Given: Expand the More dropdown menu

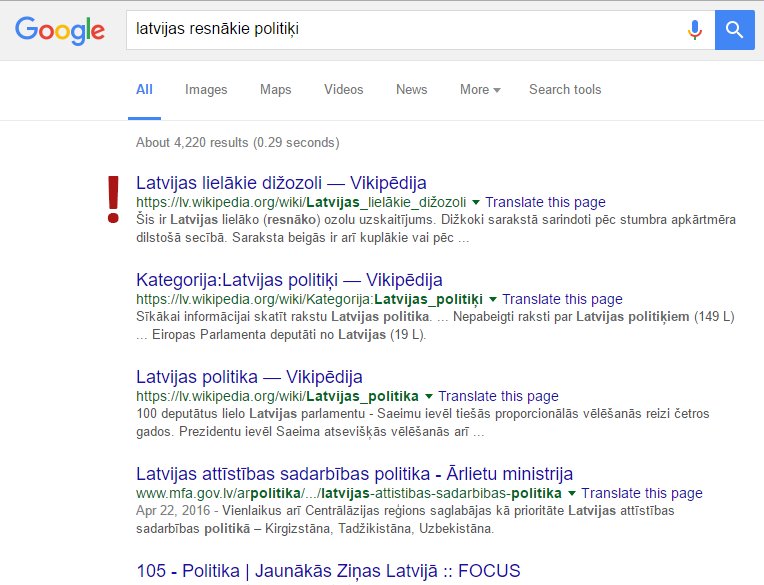Looking at the screenshot, I should pos(480,90).
